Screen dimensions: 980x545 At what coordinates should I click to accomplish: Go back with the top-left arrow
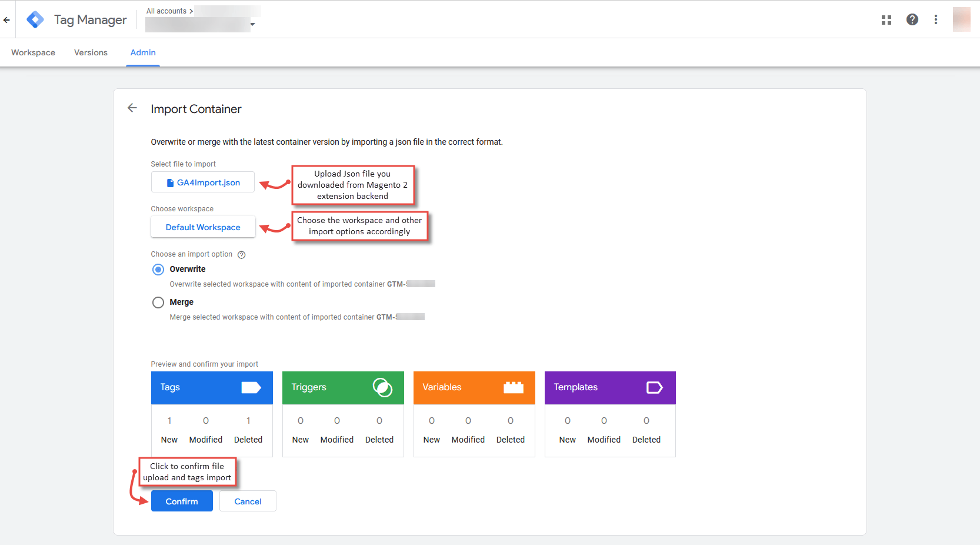click(x=6, y=20)
